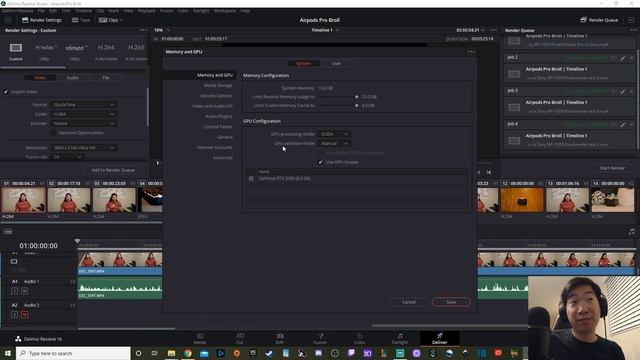
Task: Open Audio Plugins preferences section
Action: [219, 116]
